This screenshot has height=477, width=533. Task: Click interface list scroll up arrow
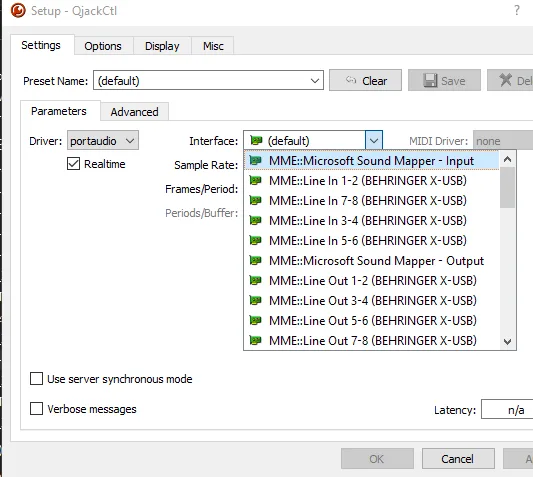point(508,159)
